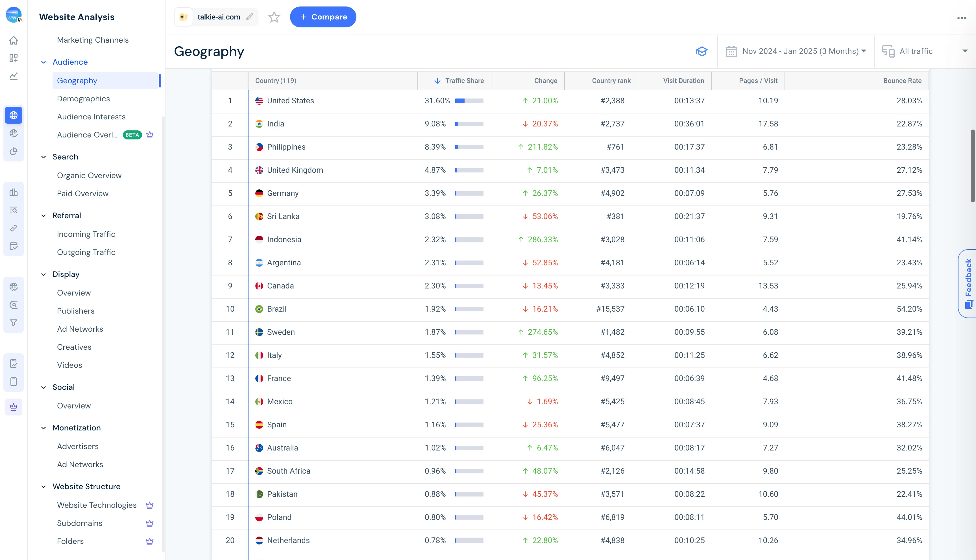Click the home icon in left rail

pos(14,40)
